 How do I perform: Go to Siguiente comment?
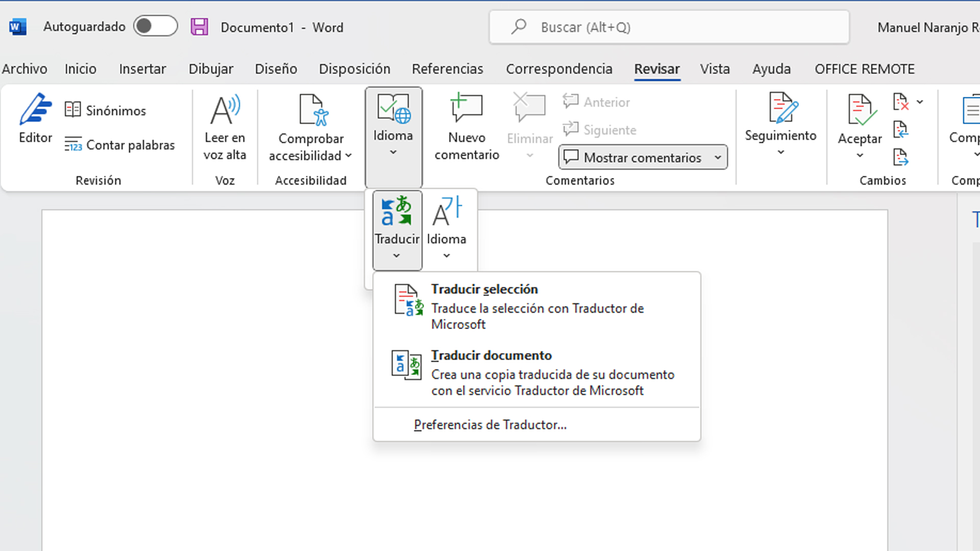tap(599, 130)
